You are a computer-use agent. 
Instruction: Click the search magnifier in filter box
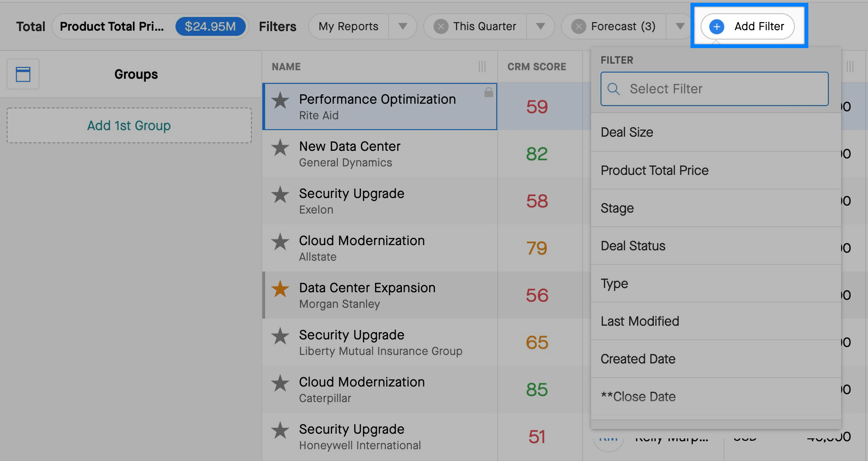pyautogui.click(x=614, y=89)
